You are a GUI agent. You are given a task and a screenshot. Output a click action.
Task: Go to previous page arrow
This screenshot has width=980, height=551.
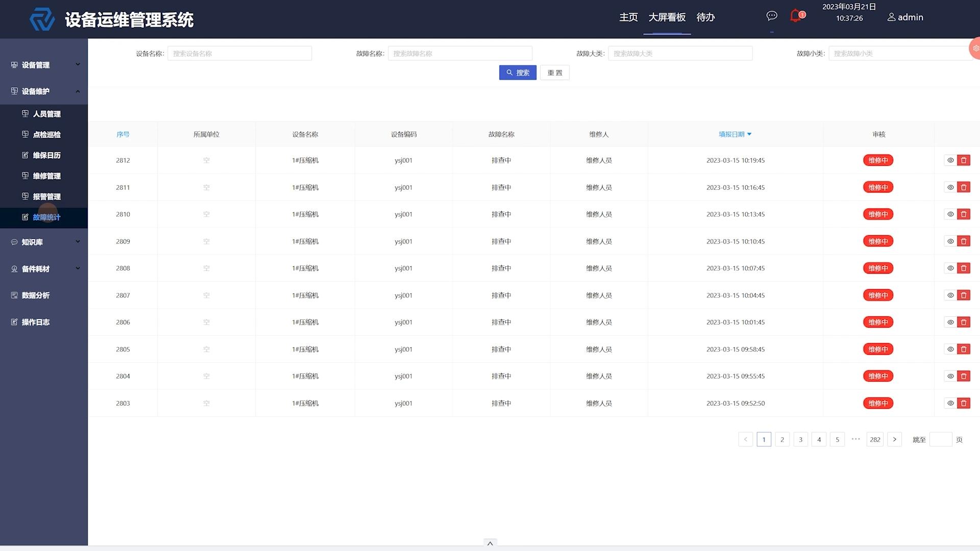[745, 439]
